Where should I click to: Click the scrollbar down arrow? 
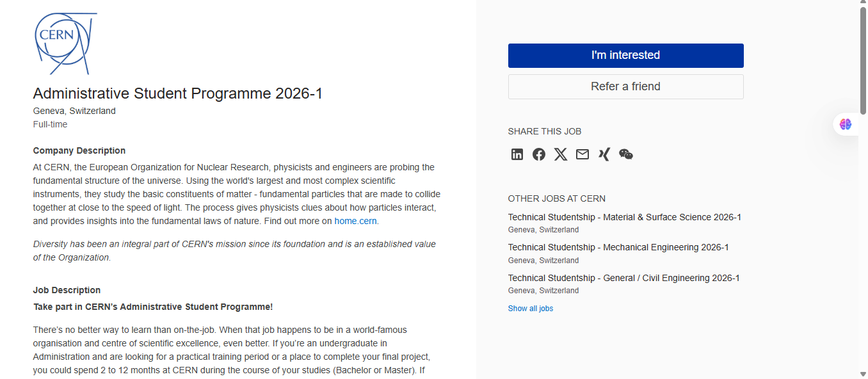click(863, 374)
